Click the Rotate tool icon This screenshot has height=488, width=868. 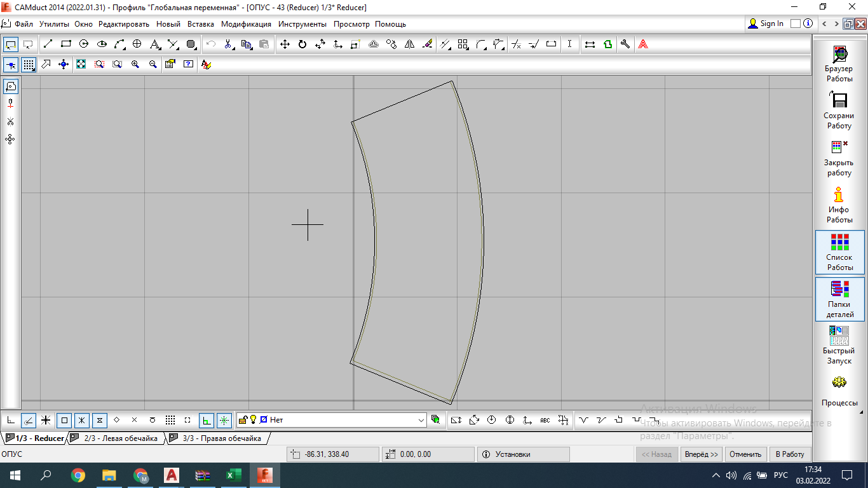click(302, 44)
